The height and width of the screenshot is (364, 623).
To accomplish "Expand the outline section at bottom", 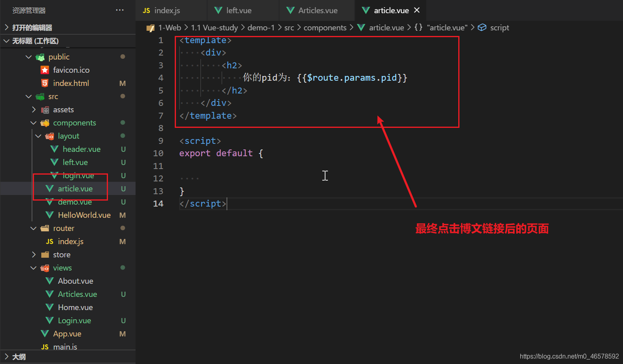I will coord(68,356).
